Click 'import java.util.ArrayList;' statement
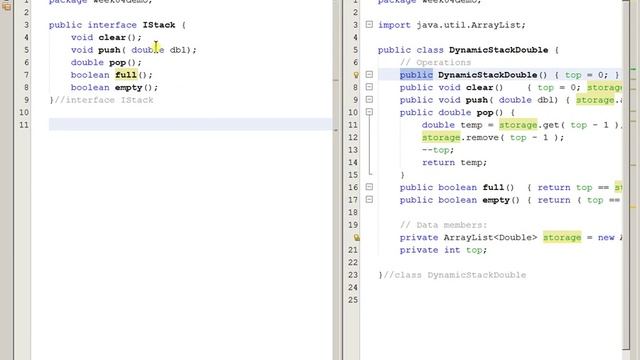Screen dimensions: 640x360 pos(451,25)
